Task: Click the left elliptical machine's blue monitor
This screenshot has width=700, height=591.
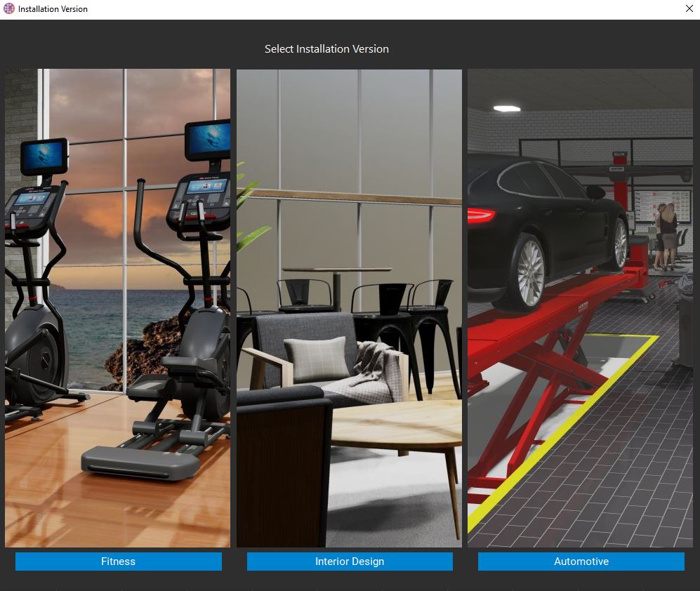Action: 44,157
